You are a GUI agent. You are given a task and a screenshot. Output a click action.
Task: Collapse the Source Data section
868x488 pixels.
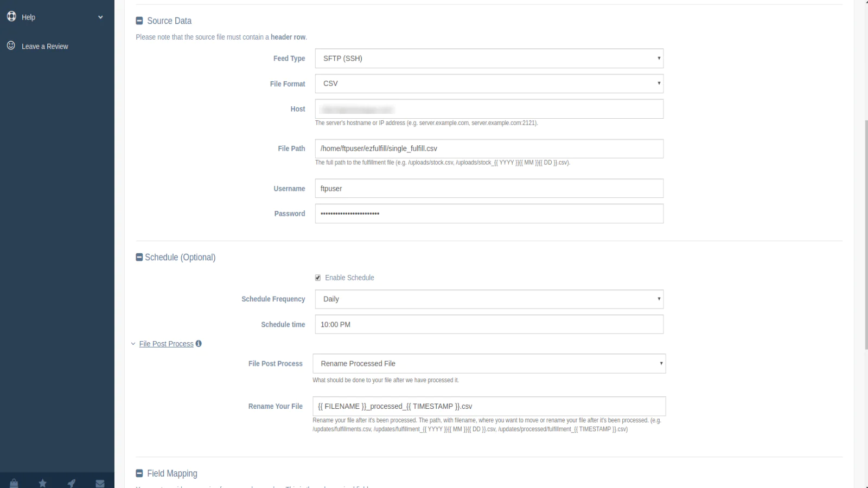(x=139, y=21)
